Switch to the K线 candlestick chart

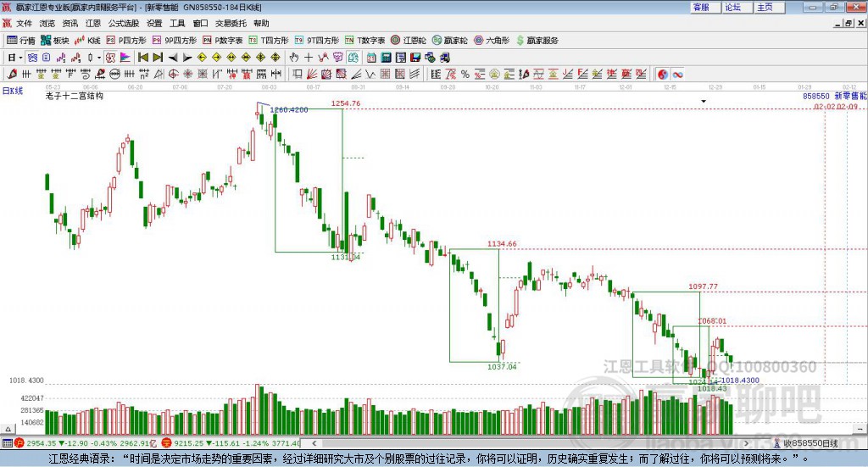[x=87, y=41]
